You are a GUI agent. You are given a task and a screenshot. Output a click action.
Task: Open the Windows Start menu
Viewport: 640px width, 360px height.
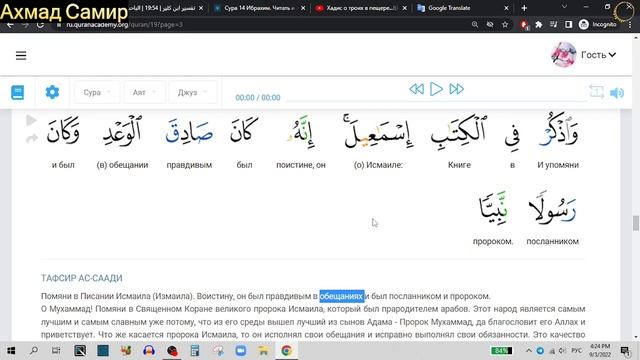[11, 351]
